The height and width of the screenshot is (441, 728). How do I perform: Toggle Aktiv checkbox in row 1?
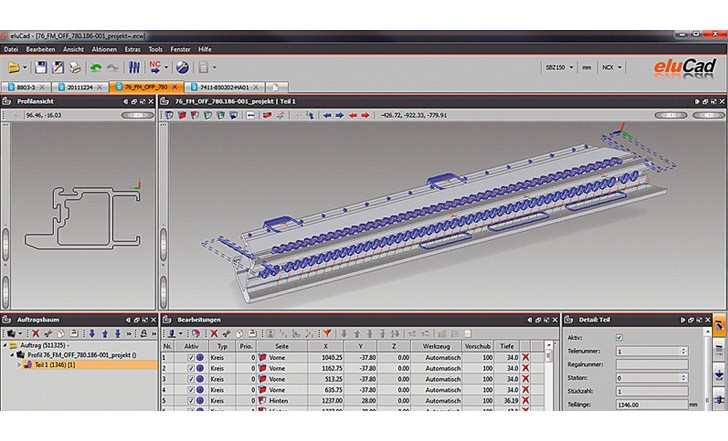coord(191,358)
